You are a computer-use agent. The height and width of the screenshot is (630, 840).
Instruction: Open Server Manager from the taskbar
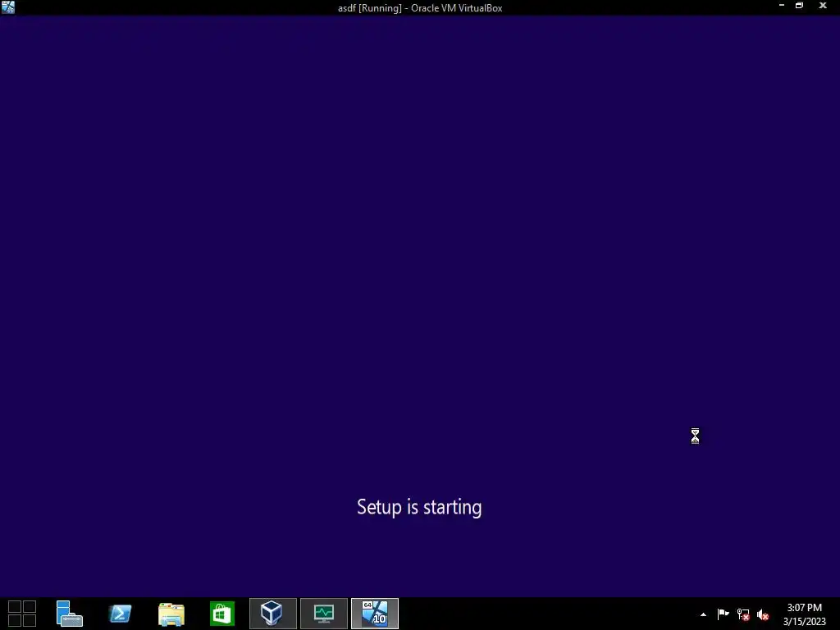tap(69, 614)
